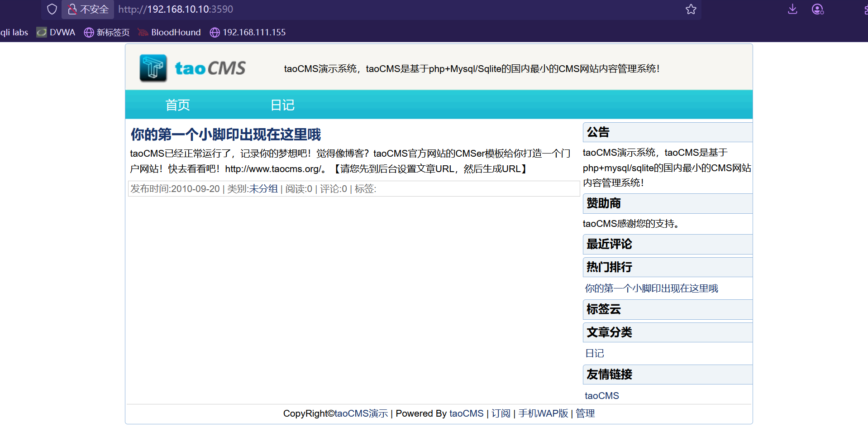Click the taoCMS cube logo

(153, 68)
